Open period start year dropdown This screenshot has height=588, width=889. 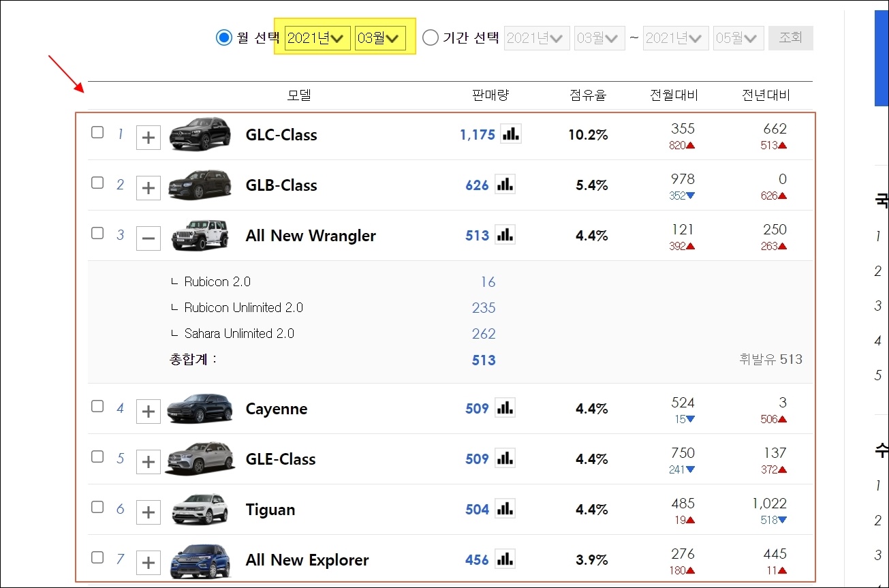coord(537,38)
